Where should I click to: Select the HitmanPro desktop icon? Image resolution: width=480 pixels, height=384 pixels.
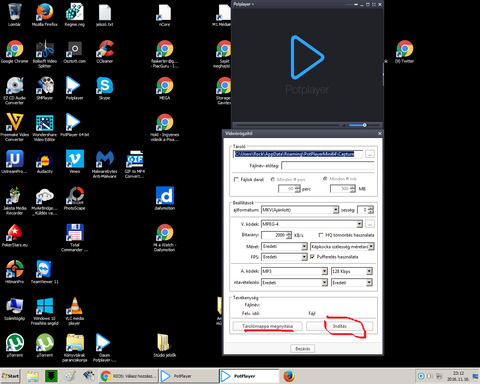coord(14,272)
